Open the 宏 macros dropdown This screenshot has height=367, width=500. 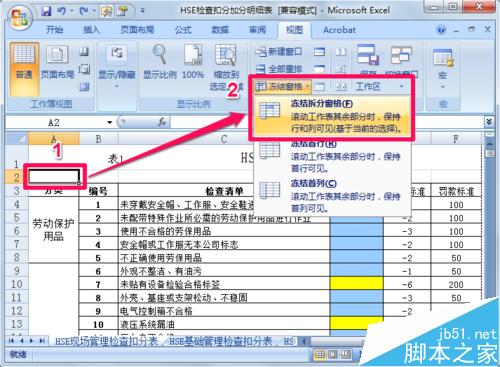(x=443, y=68)
